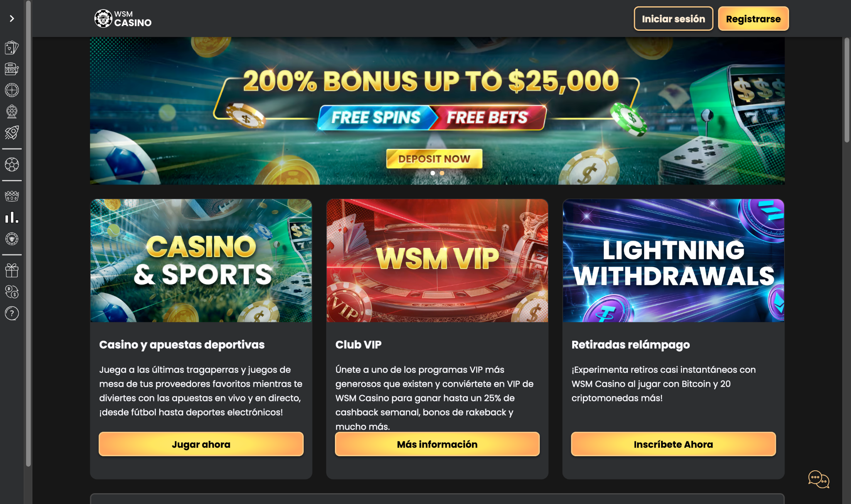Click the Lightning Withdrawals card image
The width and height of the screenshot is (851, 504).
tap(673, 261)
